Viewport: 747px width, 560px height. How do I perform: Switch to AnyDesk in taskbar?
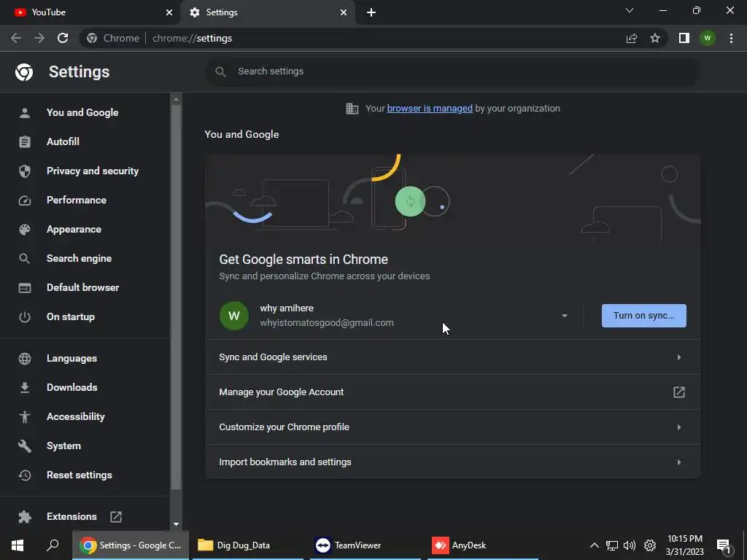pyautogui.click(x=483, y=545)
